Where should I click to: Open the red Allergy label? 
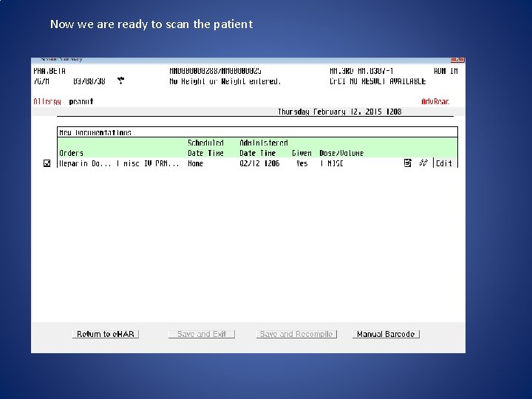tap(47, 101)
